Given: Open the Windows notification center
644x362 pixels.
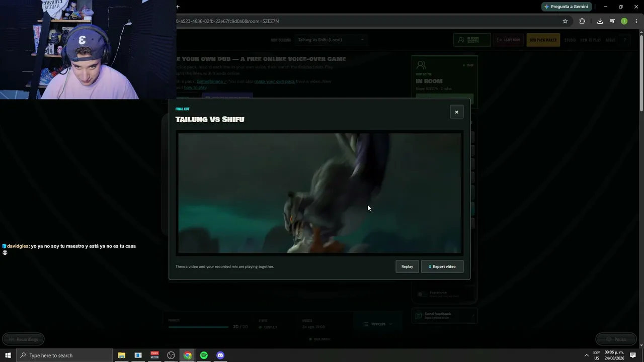Looking at the screenshot, I should click(633, 355).
